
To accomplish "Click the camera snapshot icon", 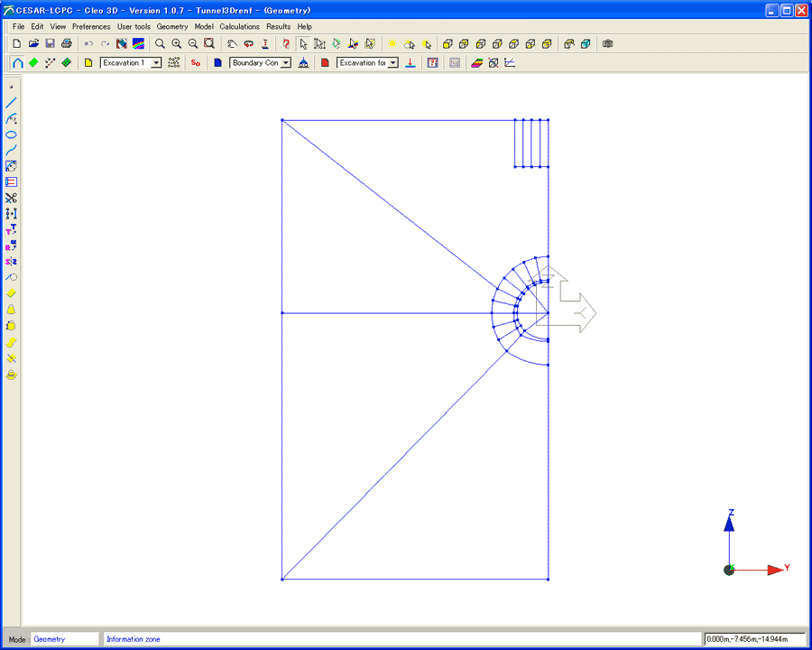I will (x=608, y=43).
